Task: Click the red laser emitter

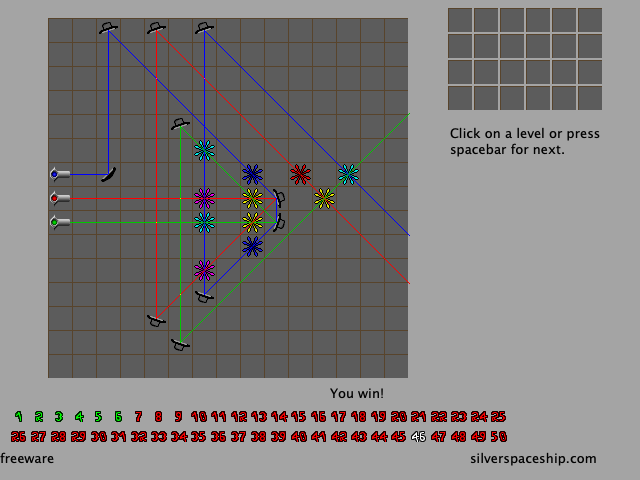Action: click(60, 198)
